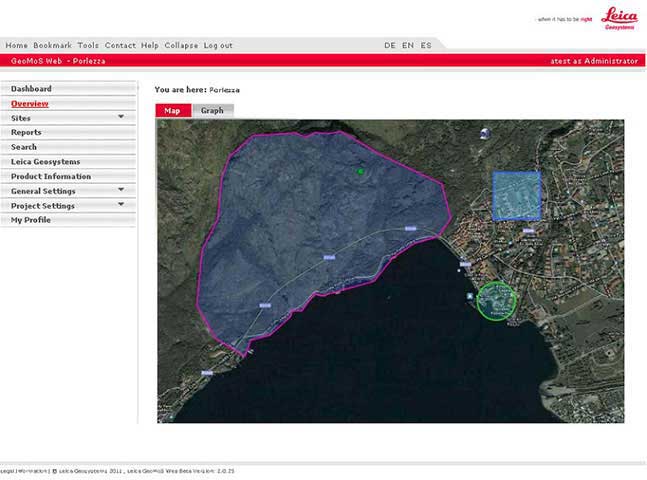Open the Contact menu item
The width and height of the screenshot is (647, 480).
[120, 45]
